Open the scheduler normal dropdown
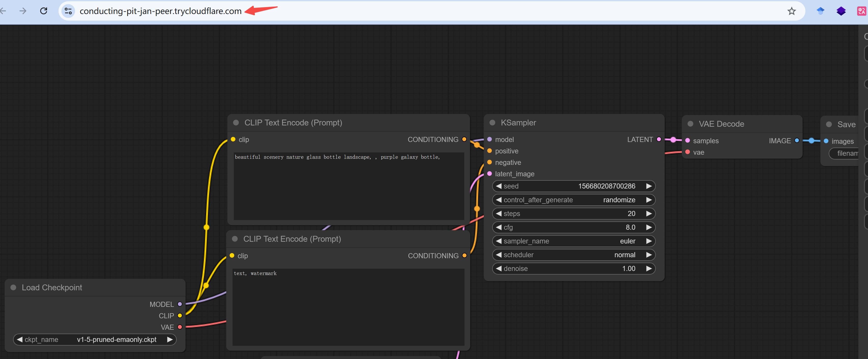 click(573, 255)
